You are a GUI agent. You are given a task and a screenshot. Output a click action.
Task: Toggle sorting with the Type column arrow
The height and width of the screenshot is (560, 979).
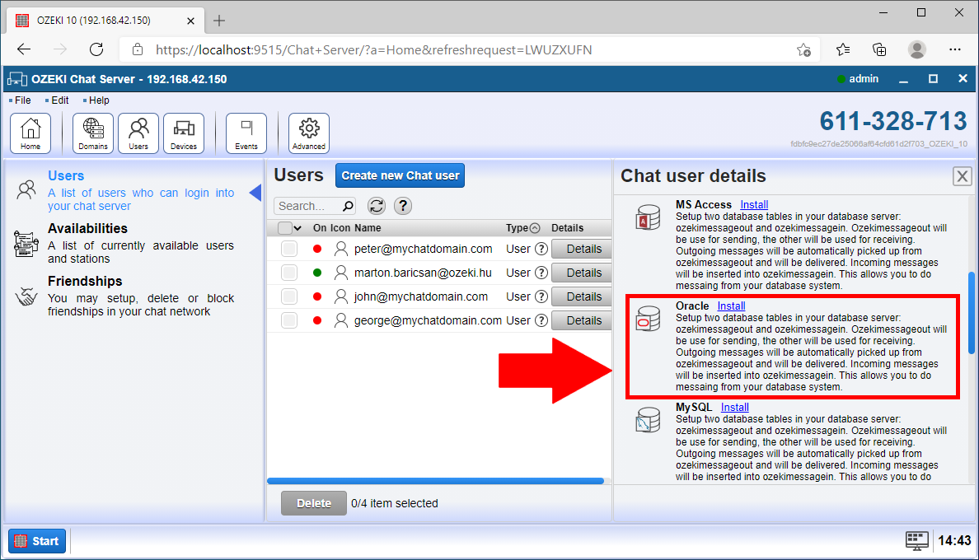point(536,227)
